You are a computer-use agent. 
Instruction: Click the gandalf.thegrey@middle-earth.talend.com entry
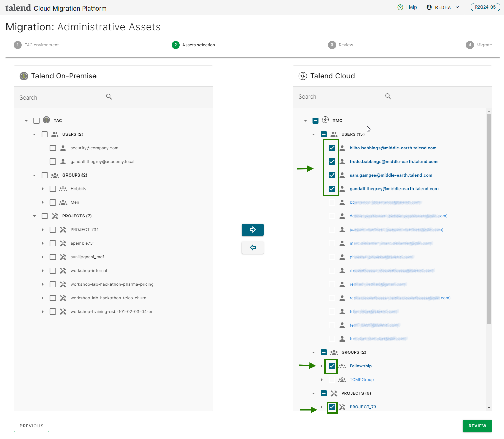[394, 189]
